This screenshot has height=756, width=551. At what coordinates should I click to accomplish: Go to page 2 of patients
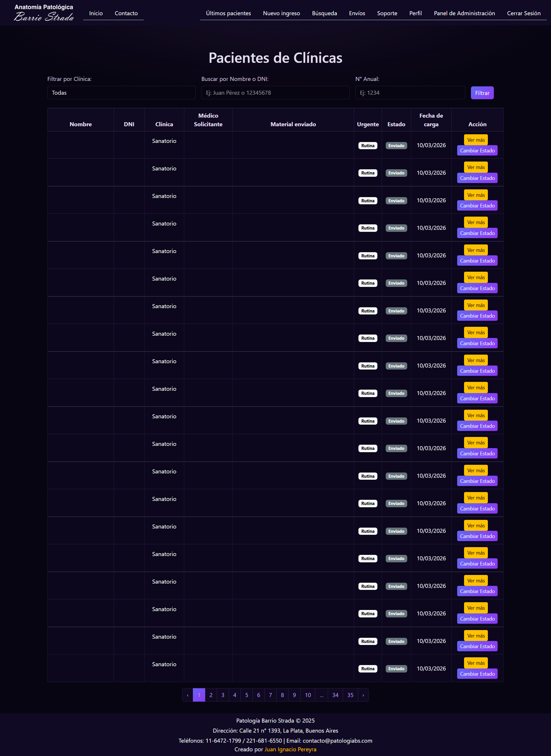click(211, 695)
